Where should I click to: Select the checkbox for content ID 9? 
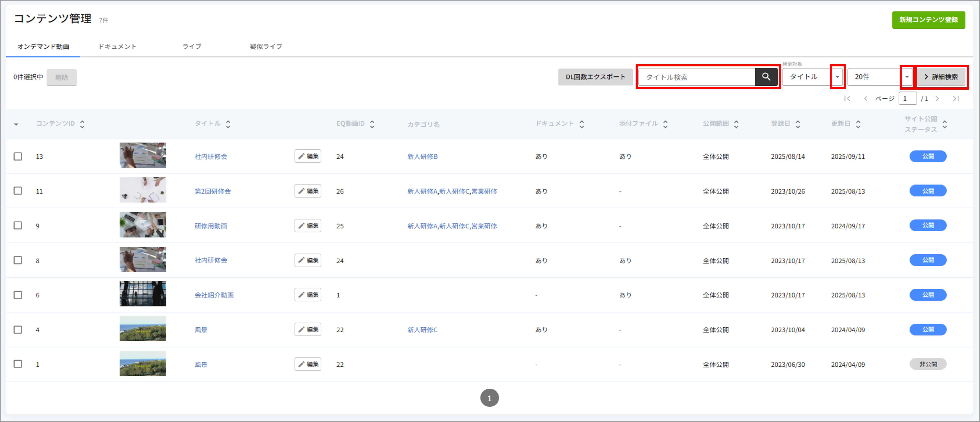[18, 225]
